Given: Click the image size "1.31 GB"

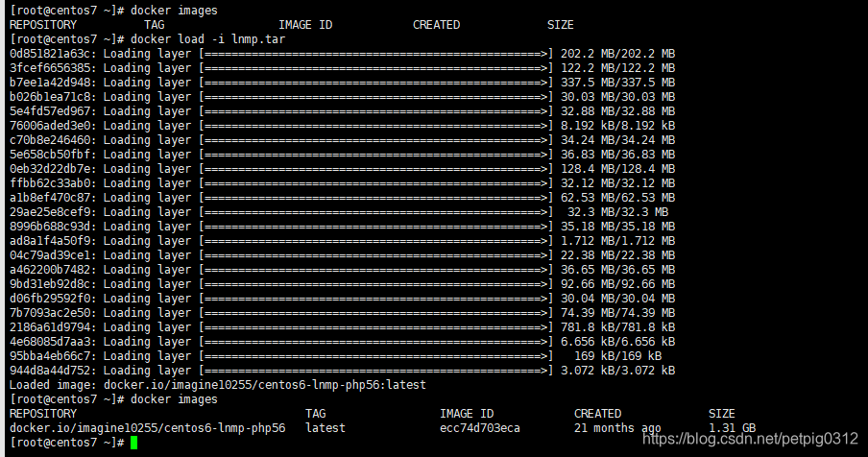Looking at the screenshot, I should click(732, 427).
